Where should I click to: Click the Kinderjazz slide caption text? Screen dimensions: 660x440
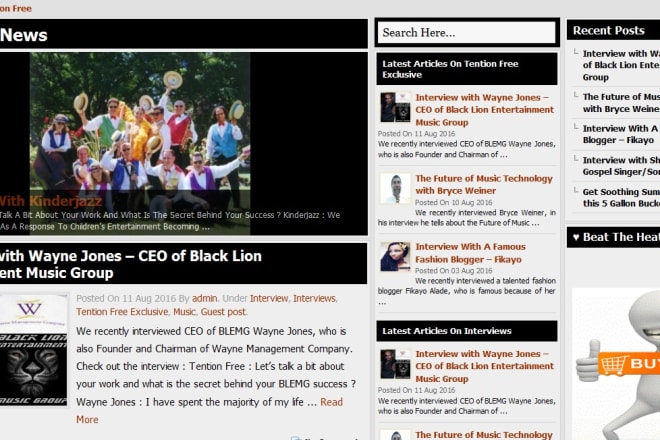[170, 221]
